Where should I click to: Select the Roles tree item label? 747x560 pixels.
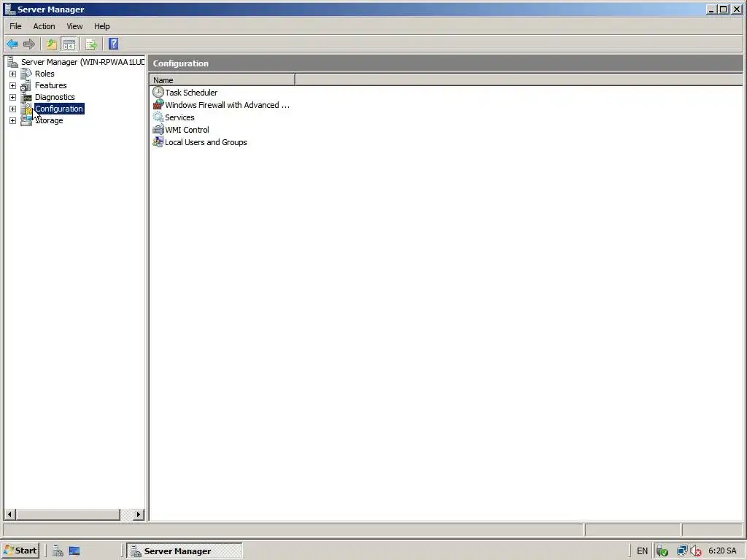44,74
